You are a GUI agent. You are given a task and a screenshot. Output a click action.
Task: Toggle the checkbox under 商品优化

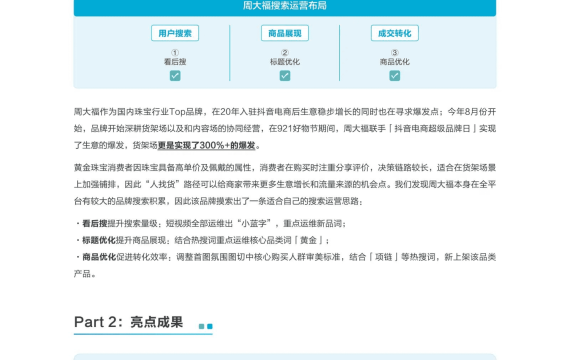[394, 76]
